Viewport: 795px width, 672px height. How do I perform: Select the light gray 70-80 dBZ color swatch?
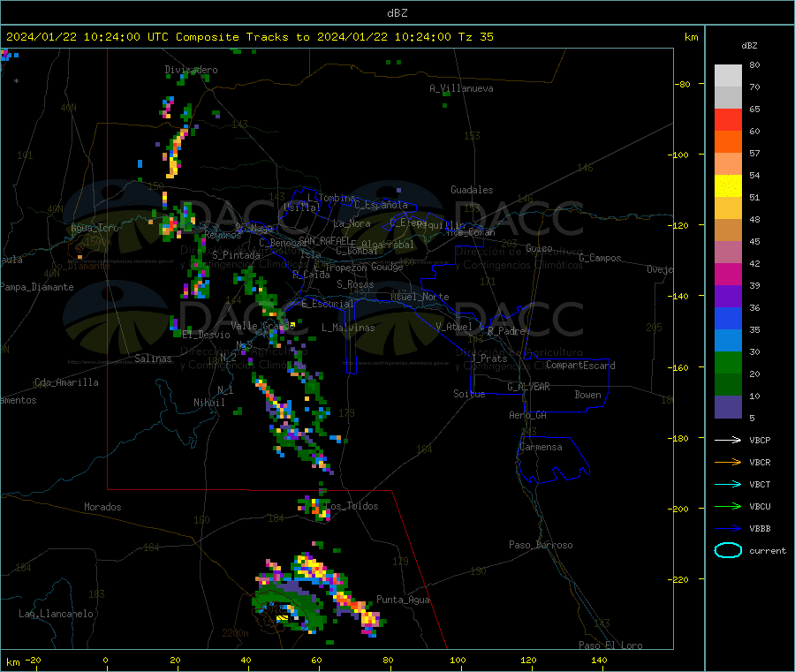(728, 76)
